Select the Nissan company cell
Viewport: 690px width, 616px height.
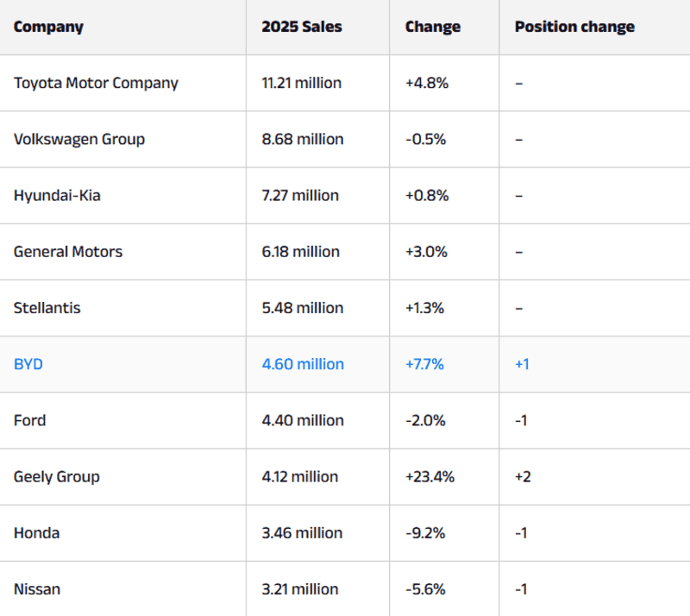(37, 589)
